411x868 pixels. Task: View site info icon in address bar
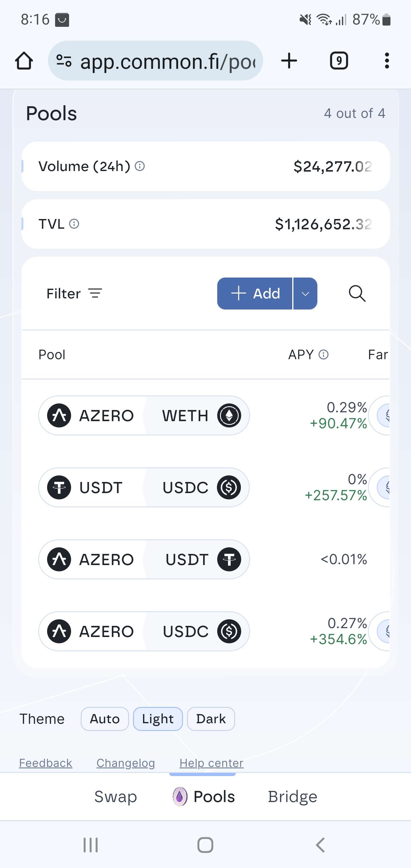64,61
